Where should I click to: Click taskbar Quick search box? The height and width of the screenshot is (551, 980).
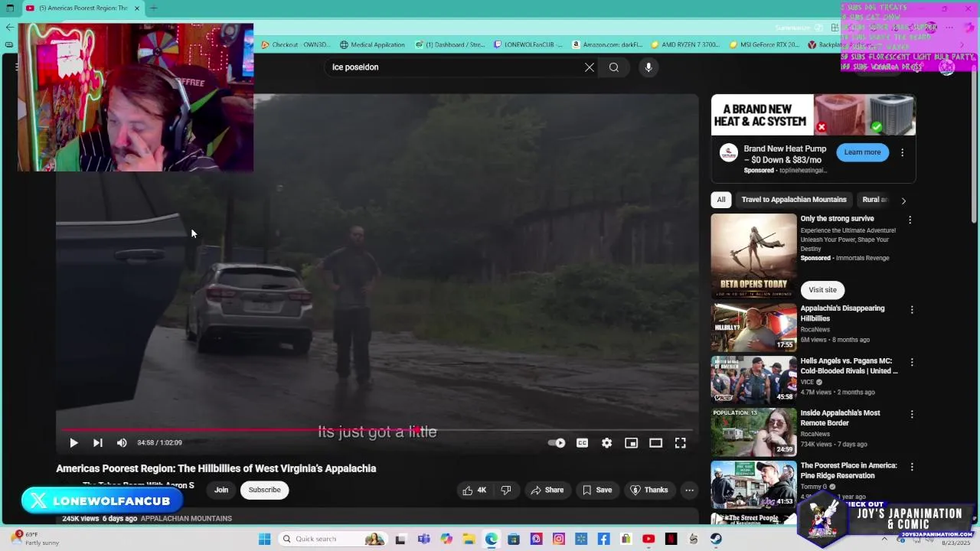coord(332,539)
